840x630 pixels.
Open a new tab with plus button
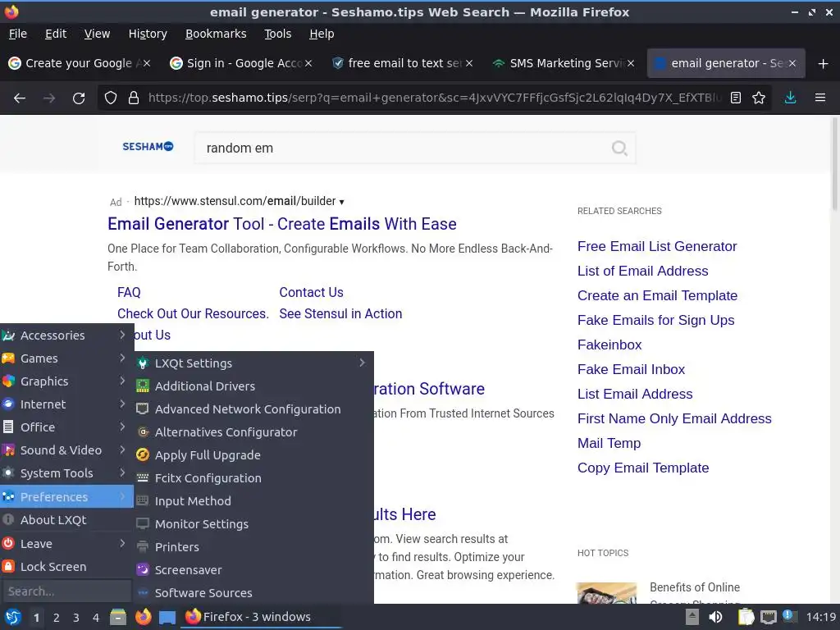click(824, 64)
